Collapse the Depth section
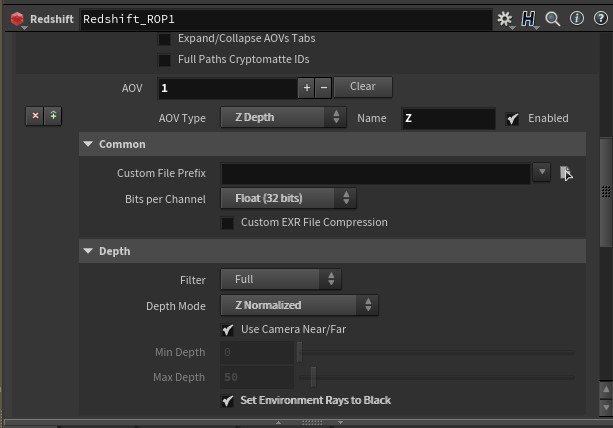 [x=89, y=251]
